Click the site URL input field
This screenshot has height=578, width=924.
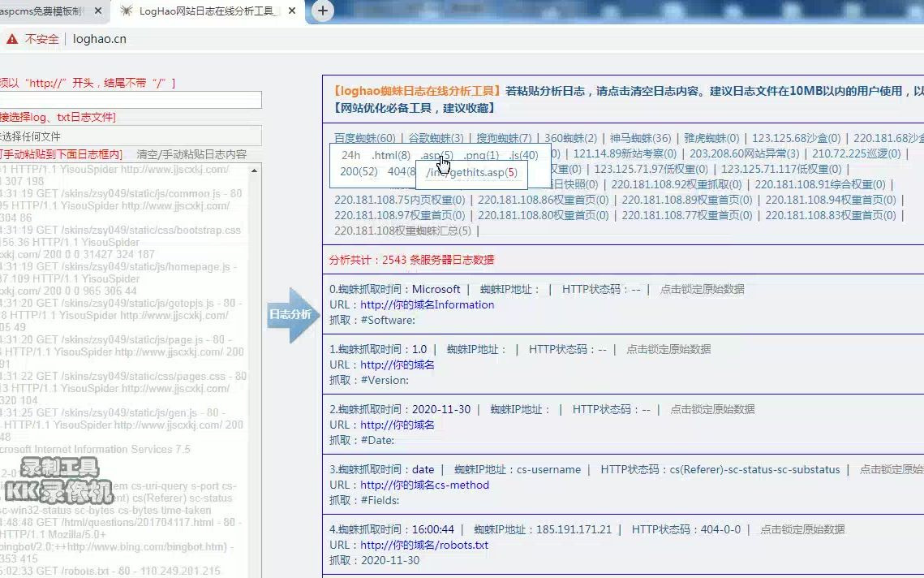click(x=131, y=100)
